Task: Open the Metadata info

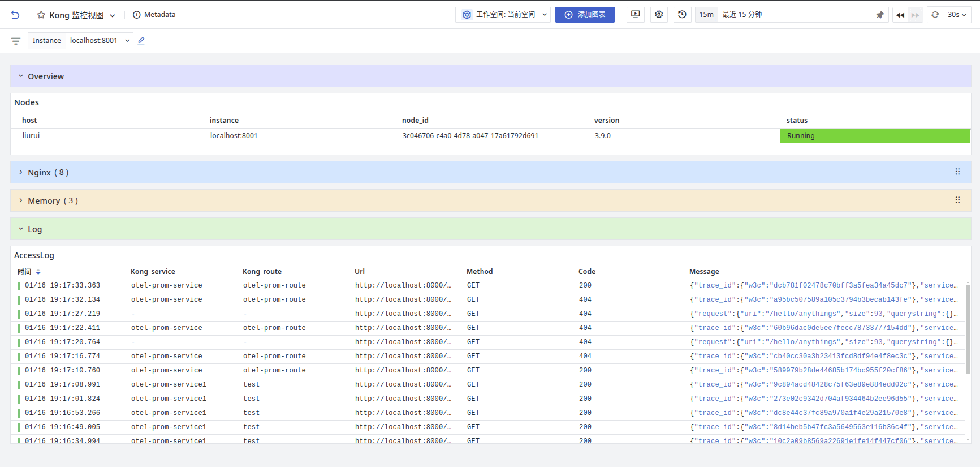Action: point(154,15)
